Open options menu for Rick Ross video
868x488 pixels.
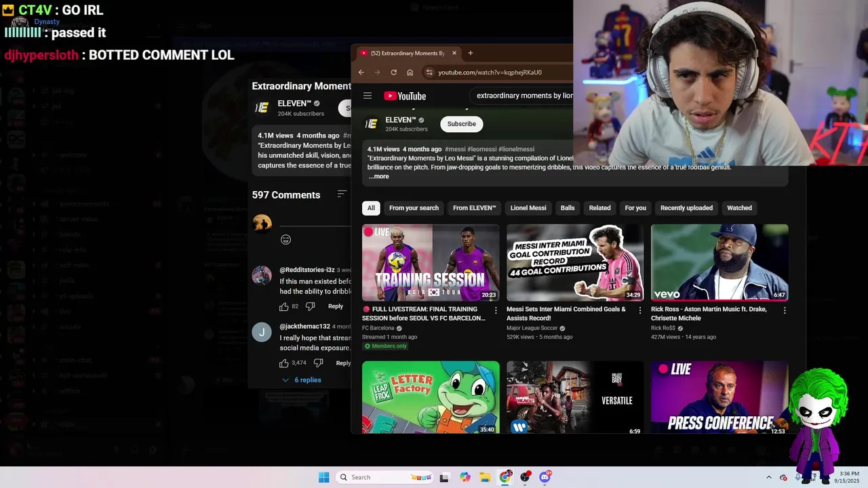[785, 310]
